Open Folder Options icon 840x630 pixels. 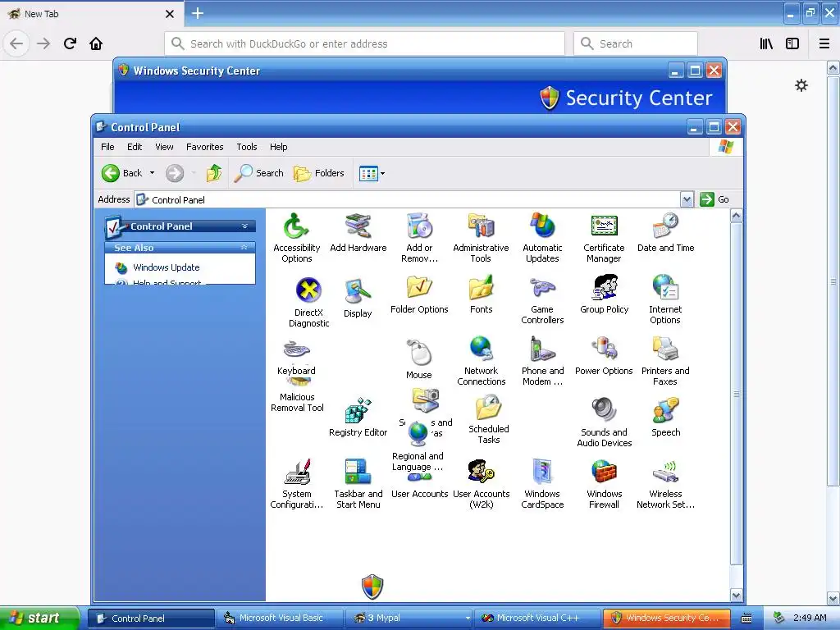point(419,294)
